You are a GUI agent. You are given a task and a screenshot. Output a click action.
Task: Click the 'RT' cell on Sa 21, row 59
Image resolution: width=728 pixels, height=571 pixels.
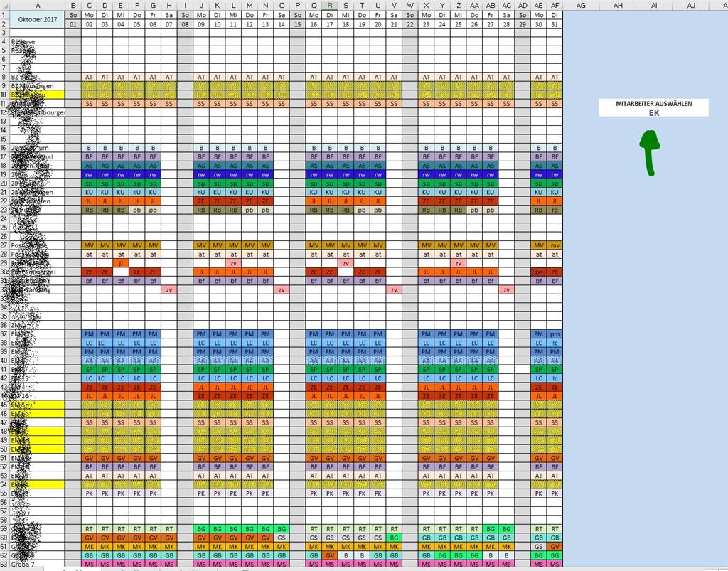coord(394,529)
